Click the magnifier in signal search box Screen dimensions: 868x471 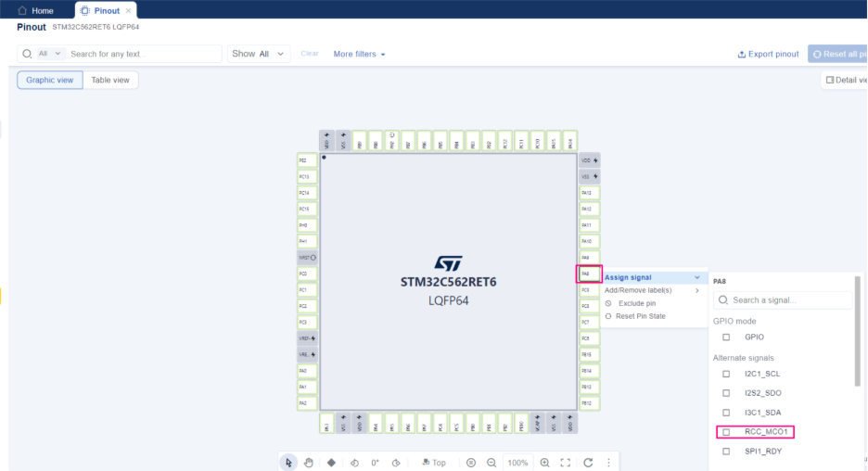click(x=723, y=300)
